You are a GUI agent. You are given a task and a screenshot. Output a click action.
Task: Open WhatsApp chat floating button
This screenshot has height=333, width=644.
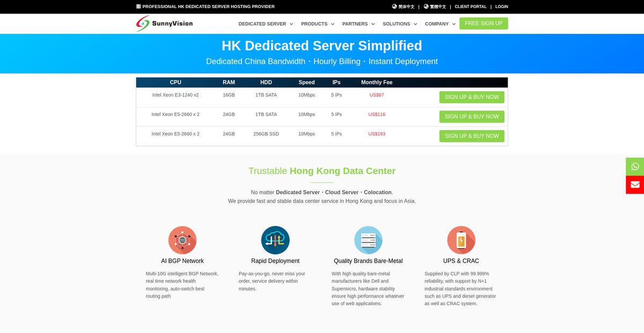(635, 166)
